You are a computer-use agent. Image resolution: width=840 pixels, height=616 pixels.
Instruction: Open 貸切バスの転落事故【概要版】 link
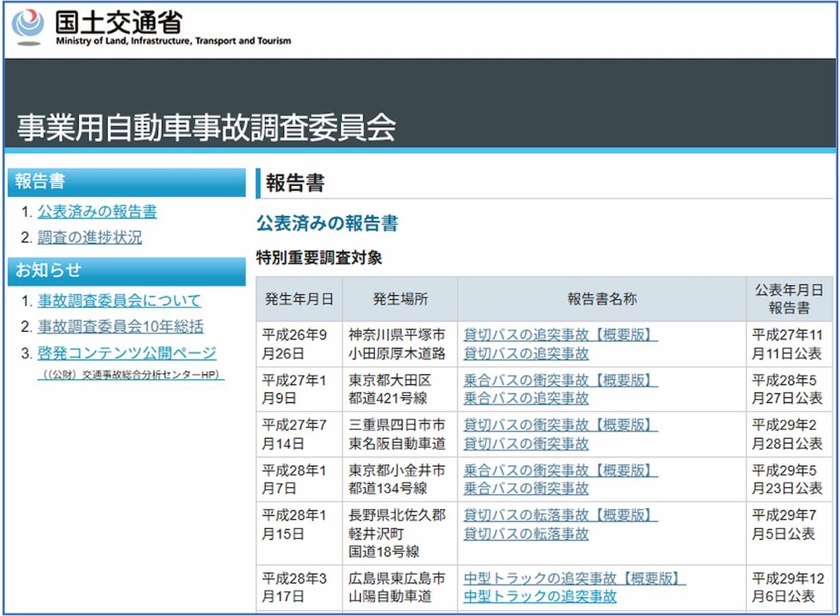(560, 516)
